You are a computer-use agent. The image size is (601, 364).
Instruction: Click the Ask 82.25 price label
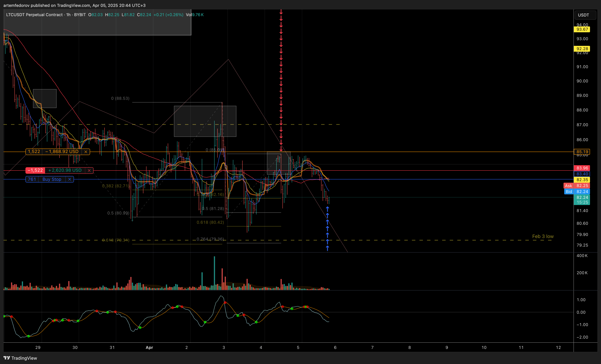(x=577, y=186)
